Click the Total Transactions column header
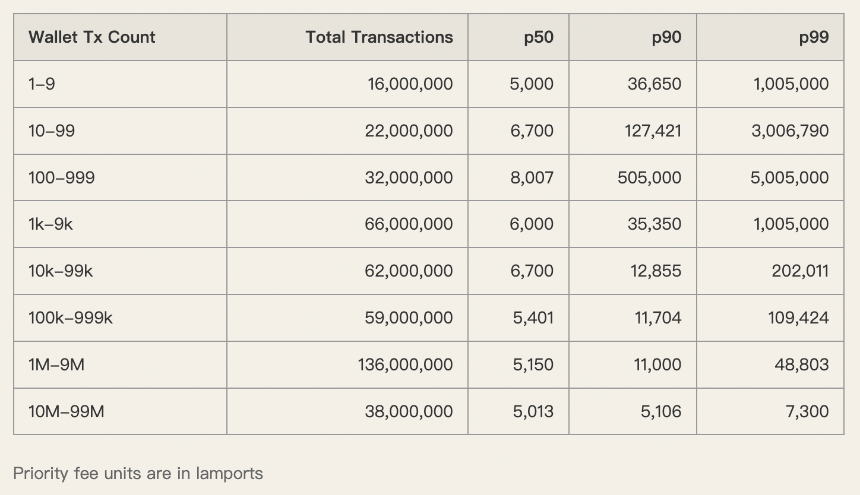The image size is (860, 495). click(379, 37)
